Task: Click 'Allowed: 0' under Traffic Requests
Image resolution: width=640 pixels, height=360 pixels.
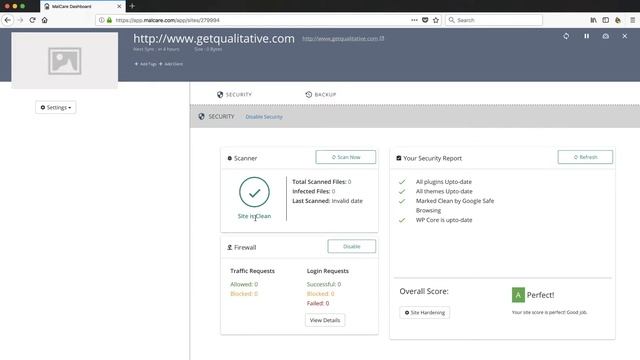Action: click(244, 284)
